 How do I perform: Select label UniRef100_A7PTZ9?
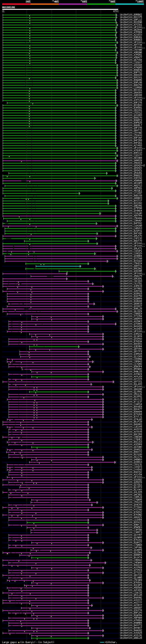[x=131, y=100]
